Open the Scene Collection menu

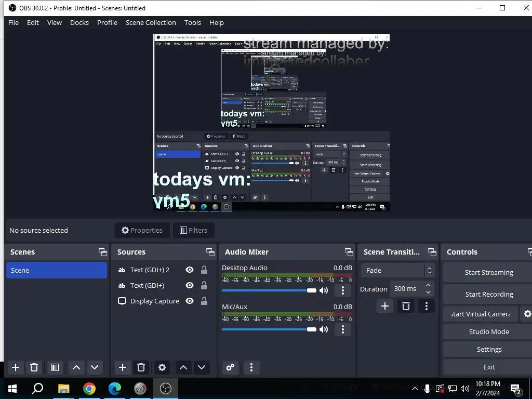pos(151,22)
